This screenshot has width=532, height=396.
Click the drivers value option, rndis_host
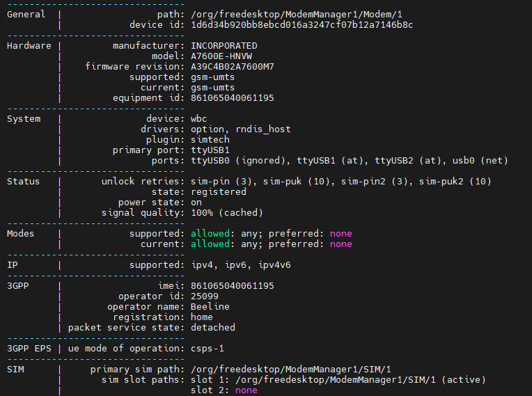coord(240,129)
